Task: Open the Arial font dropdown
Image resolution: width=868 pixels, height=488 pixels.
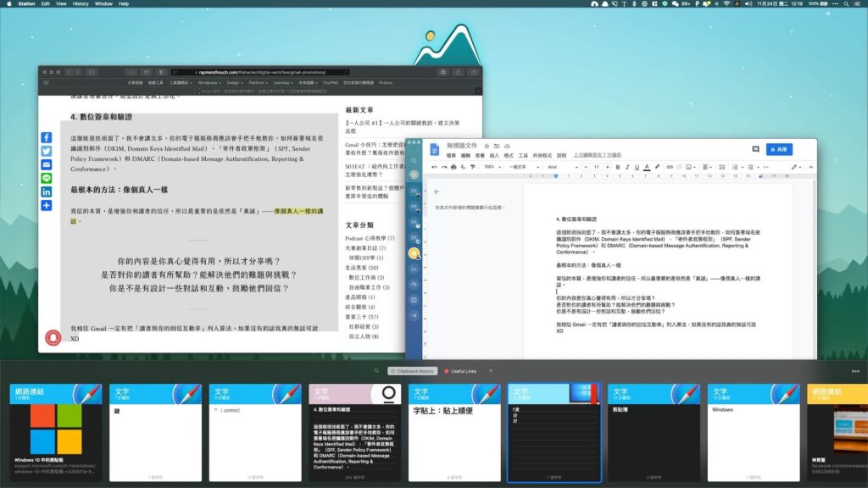Action: point(563,167)
